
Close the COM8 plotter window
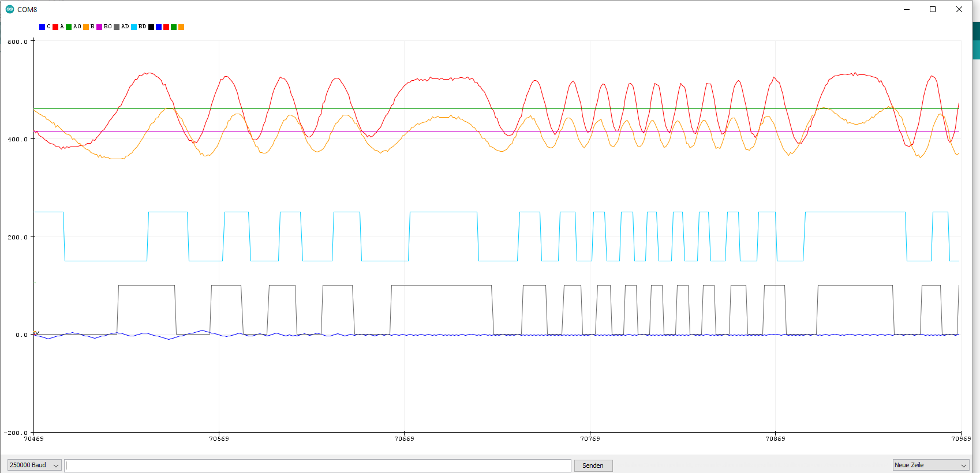click(x=959, y=9)
